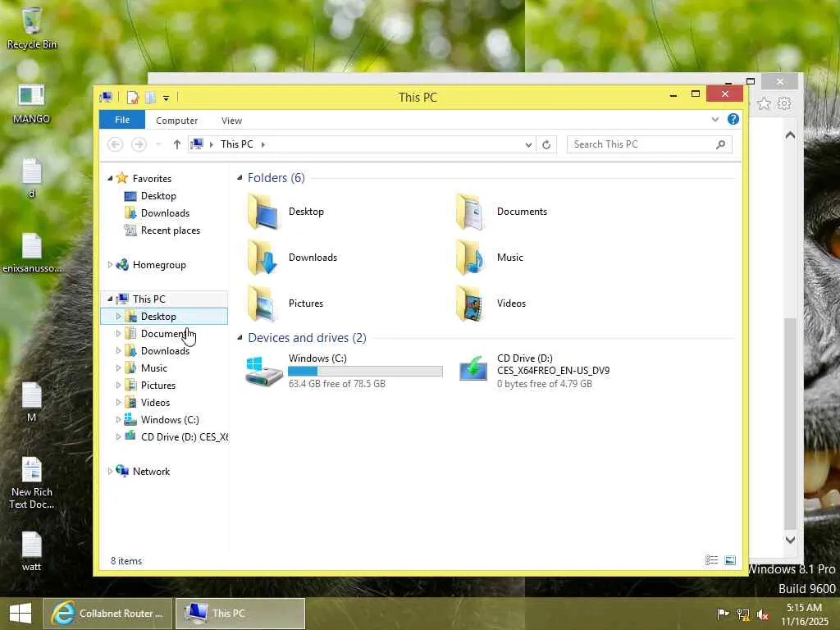Refresh the This PC view
The width and height of the screenshot is (840, 630).
546,144
